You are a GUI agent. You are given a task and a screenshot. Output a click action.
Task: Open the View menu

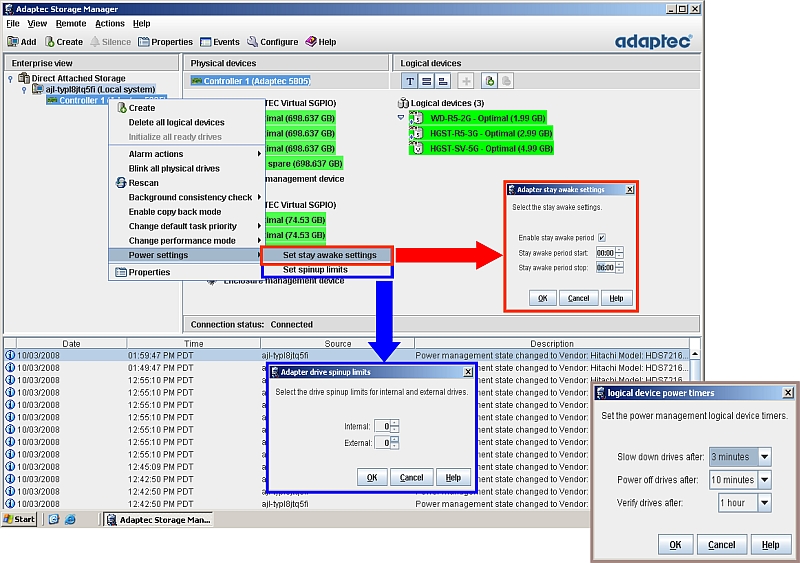pyautogui.click(x=37, y=23)
